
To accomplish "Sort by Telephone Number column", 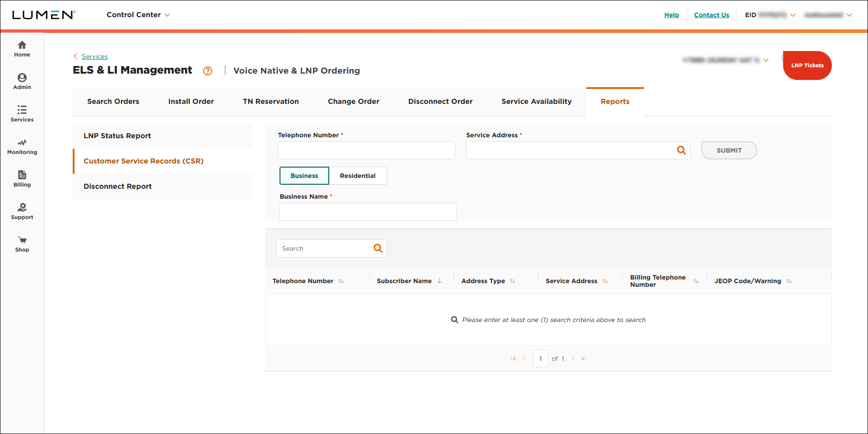I will coord(341,281).
